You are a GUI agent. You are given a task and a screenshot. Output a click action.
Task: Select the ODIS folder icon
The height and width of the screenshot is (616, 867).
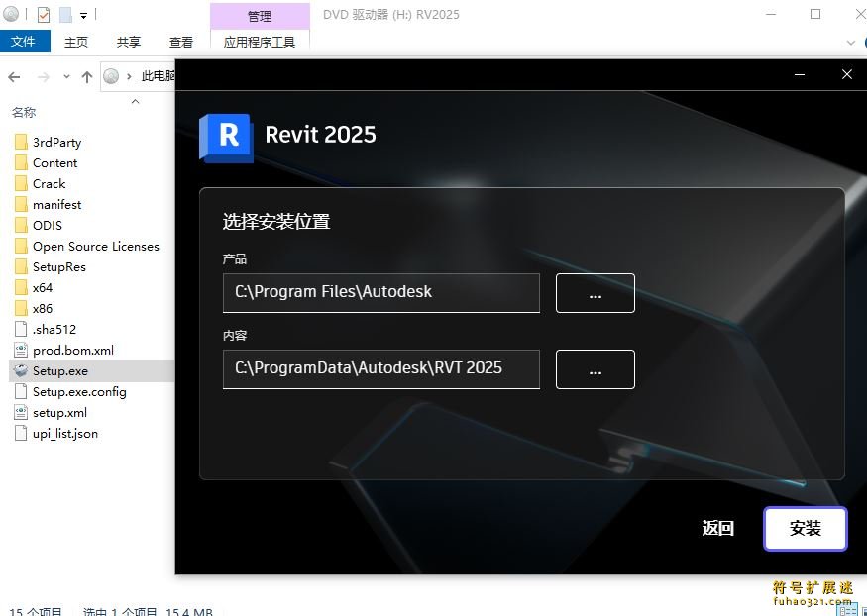pyautogui.click(x=21, y=226)
